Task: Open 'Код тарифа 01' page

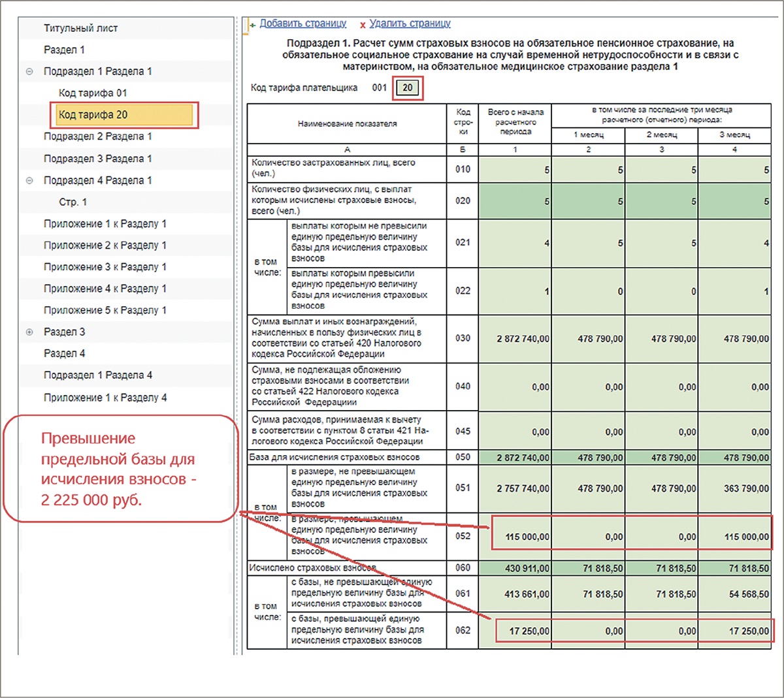Action: pyautogui.click(x=93, y=93)
